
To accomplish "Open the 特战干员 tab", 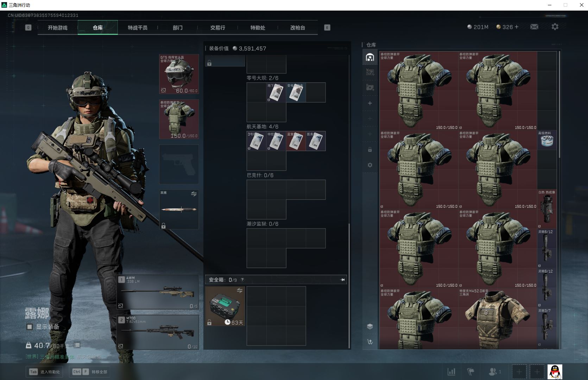I will 138,27.
